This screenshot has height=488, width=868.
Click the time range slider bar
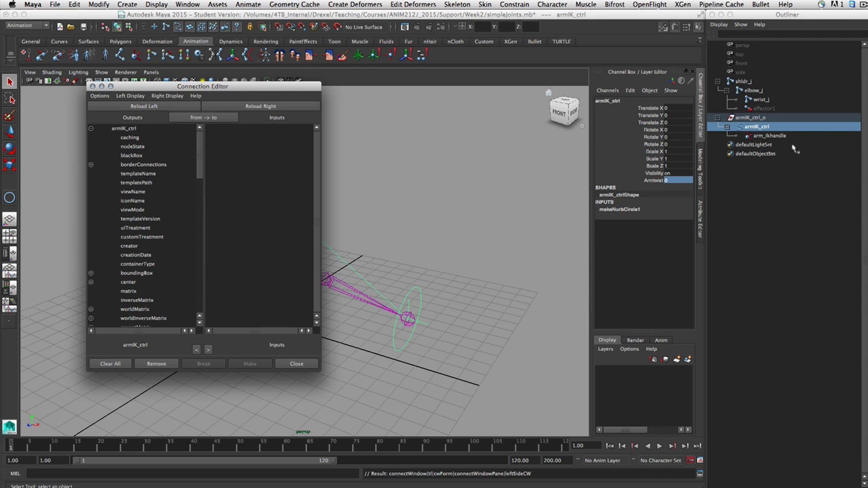click(x=205, y=460)
